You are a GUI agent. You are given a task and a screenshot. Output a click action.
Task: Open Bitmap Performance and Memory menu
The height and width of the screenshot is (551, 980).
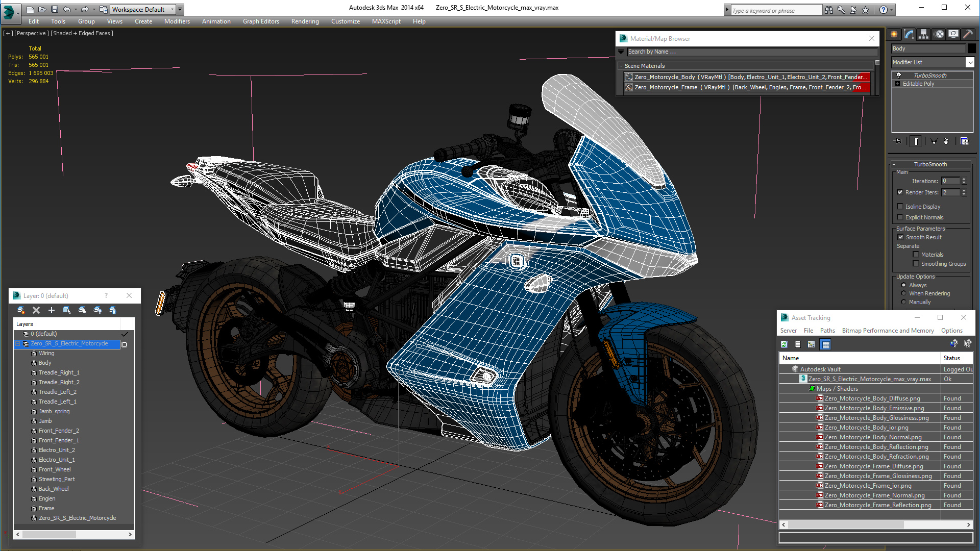coord(888,331)
